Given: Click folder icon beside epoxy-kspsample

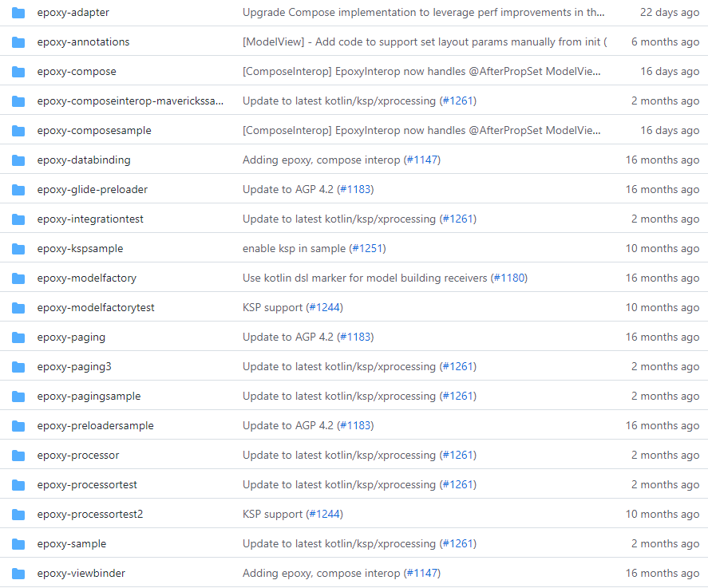Looking at the screenshot, I should (18, 249).
